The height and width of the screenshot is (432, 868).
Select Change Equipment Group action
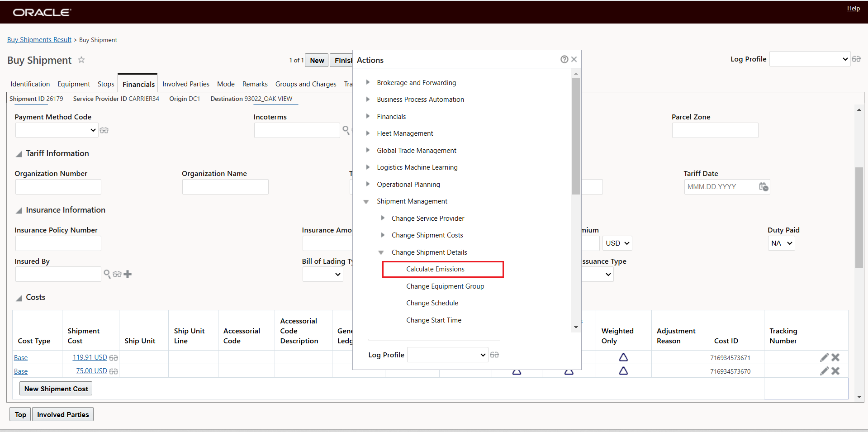445,286
